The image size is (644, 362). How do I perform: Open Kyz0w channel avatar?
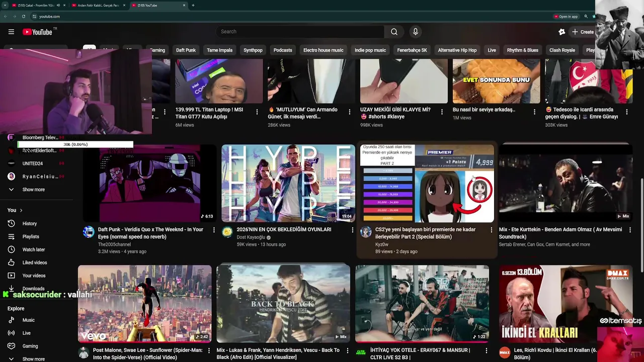(366, 232)
